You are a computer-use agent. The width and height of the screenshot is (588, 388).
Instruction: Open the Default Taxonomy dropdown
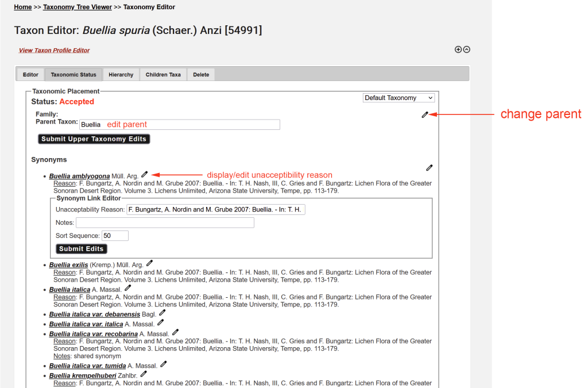(x=399, y=98)
